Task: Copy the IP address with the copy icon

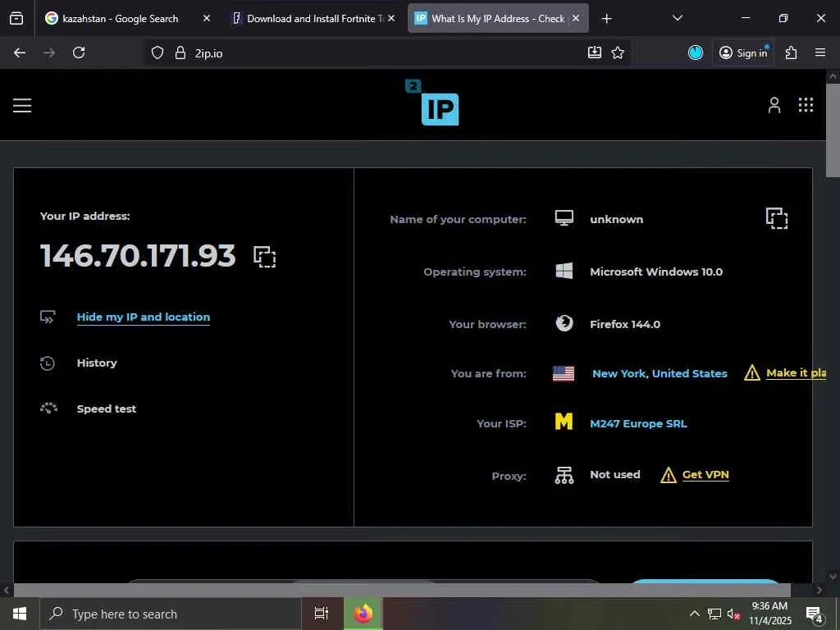Action: tap(265, 257)
